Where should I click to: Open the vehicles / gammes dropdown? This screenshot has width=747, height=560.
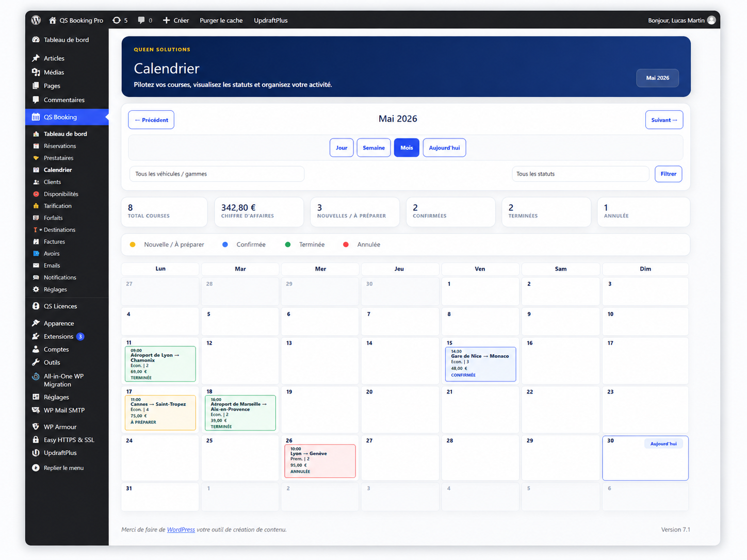[x=217, y=174]
